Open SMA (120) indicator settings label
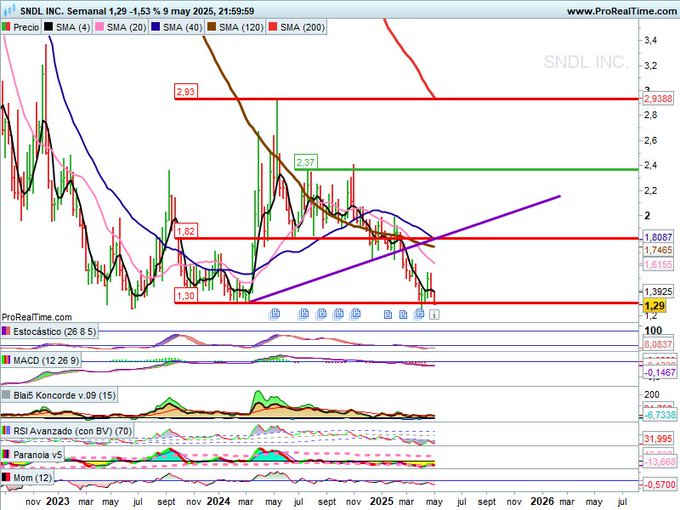Viewport: 680px width, 510px height. 241,27
